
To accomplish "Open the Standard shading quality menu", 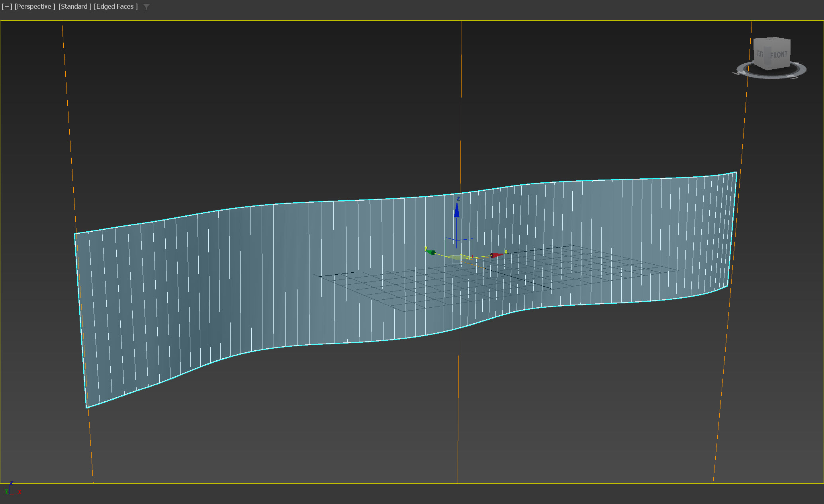I will (75, 7).
